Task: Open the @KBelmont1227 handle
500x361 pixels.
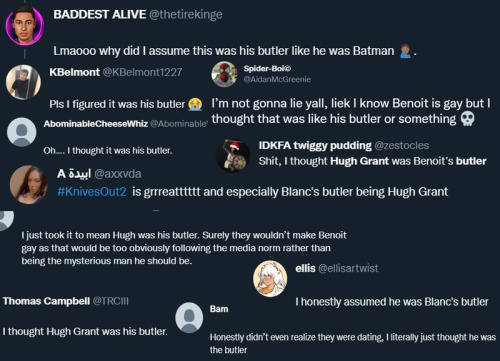Action: coord(142,72)
